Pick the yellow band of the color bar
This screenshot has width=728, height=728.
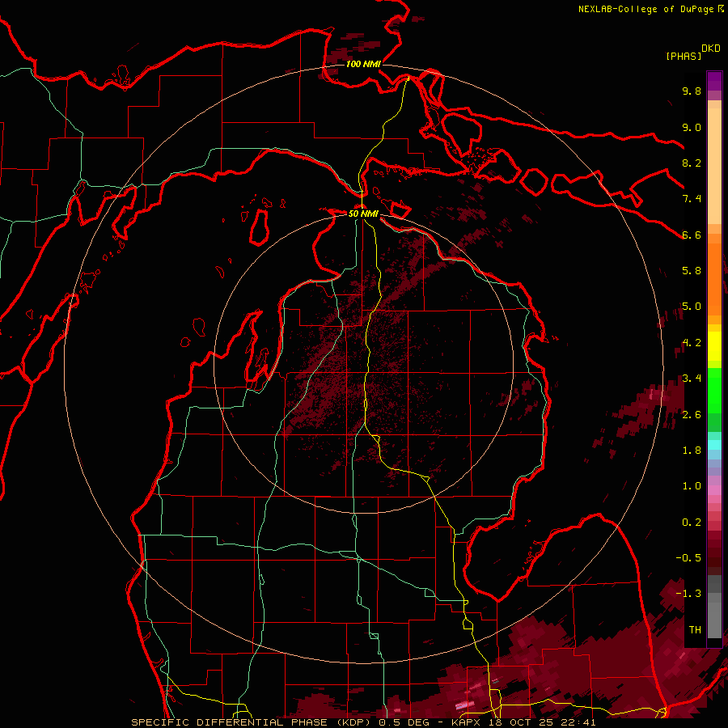(714, 346)
